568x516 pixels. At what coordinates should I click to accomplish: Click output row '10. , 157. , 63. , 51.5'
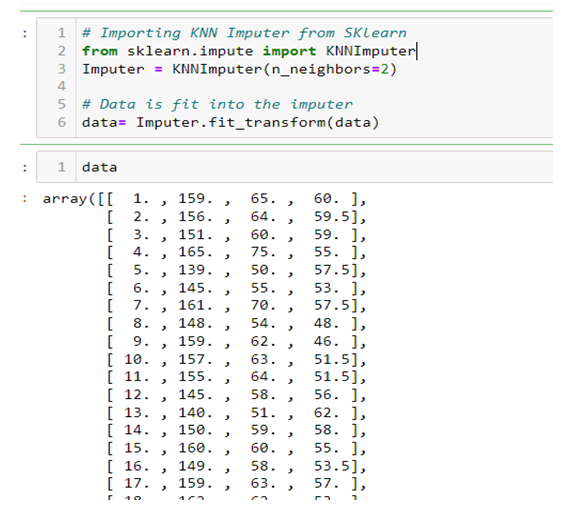click(x=236, y=359)
